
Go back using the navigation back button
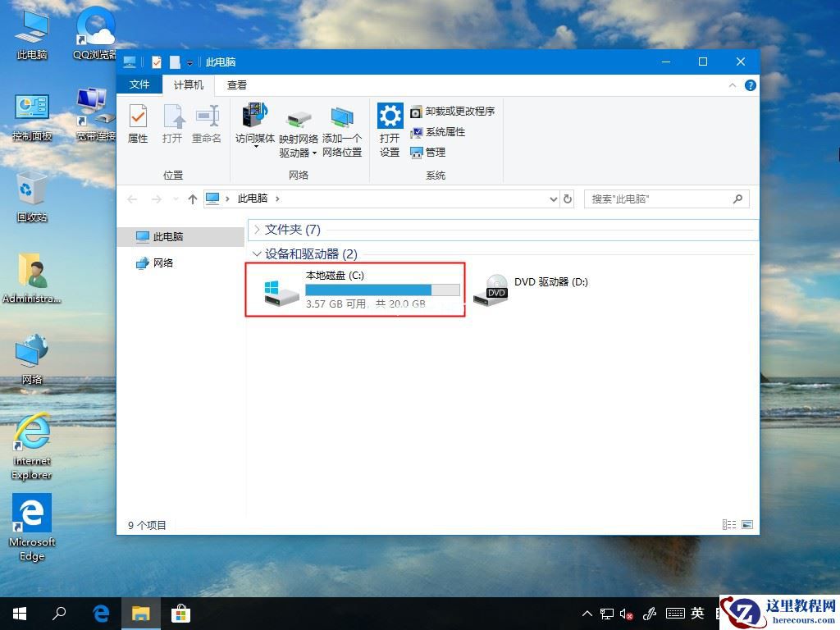pyautogui.click(x=132, y=199)
